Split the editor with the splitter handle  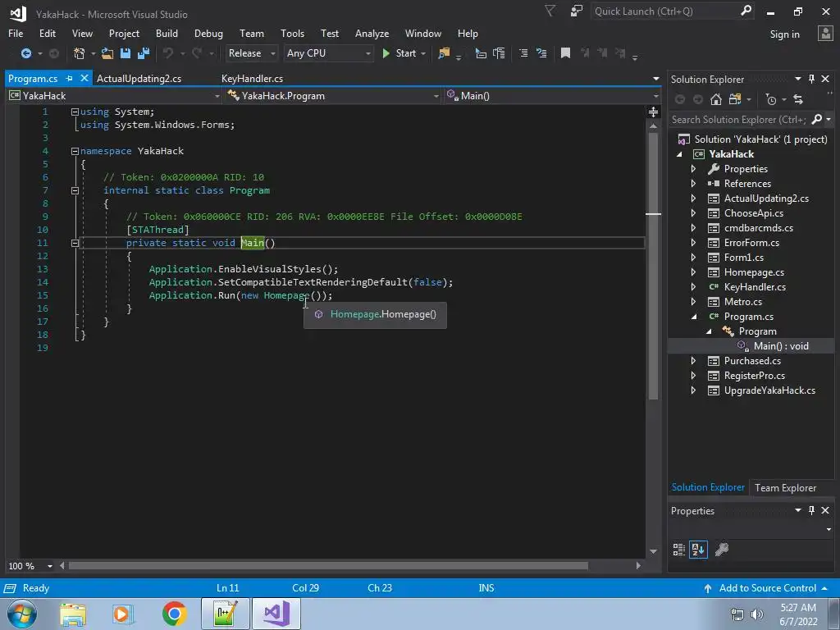653,112
